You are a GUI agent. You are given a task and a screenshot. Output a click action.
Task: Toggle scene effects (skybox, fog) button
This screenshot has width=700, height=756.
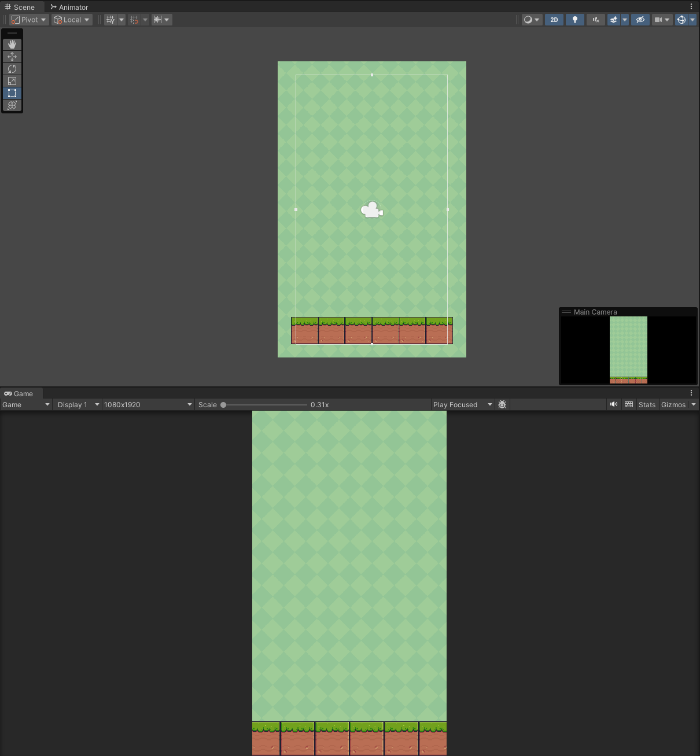click(x=614, y=20)
